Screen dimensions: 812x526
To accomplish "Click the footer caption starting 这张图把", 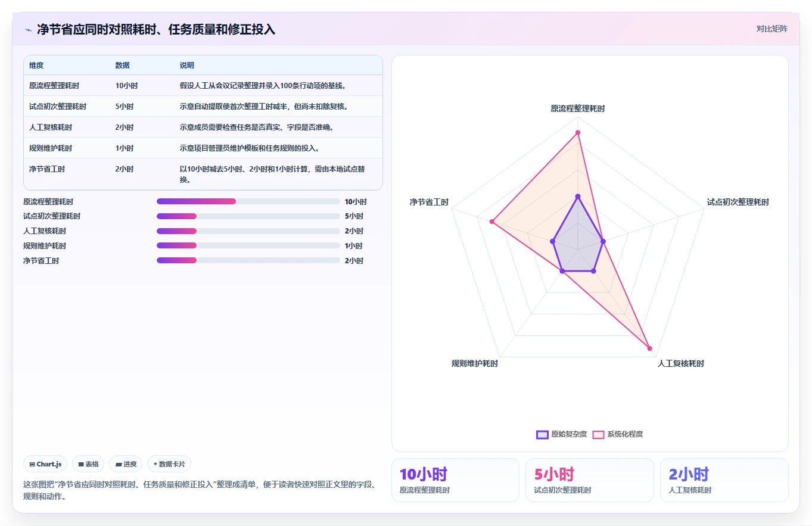I will [200, 490].
